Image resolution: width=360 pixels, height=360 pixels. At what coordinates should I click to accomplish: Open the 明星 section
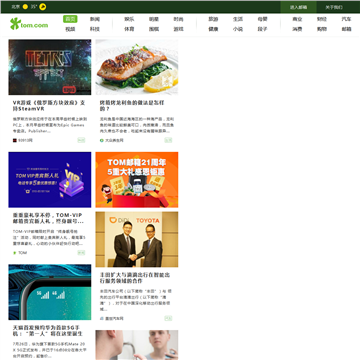coord(154,19)
